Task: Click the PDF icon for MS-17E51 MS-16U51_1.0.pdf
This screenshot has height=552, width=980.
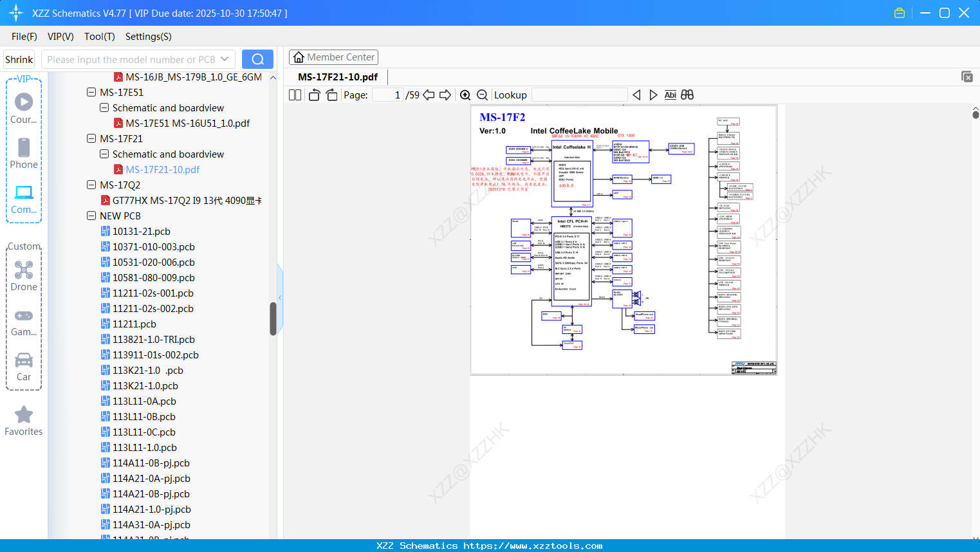Action: (x=118, y=123)
